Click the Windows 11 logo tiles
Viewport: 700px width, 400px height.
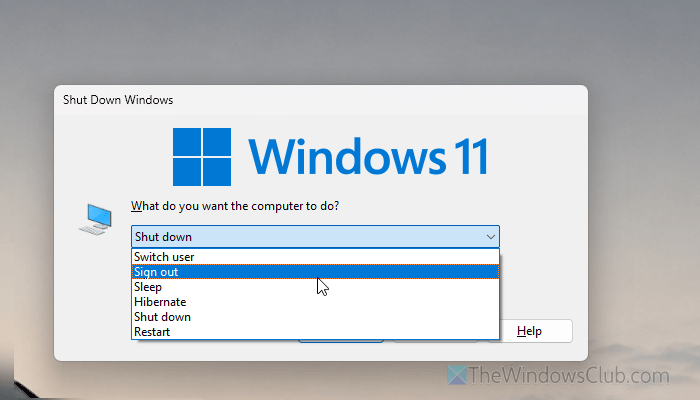point(202,157)
